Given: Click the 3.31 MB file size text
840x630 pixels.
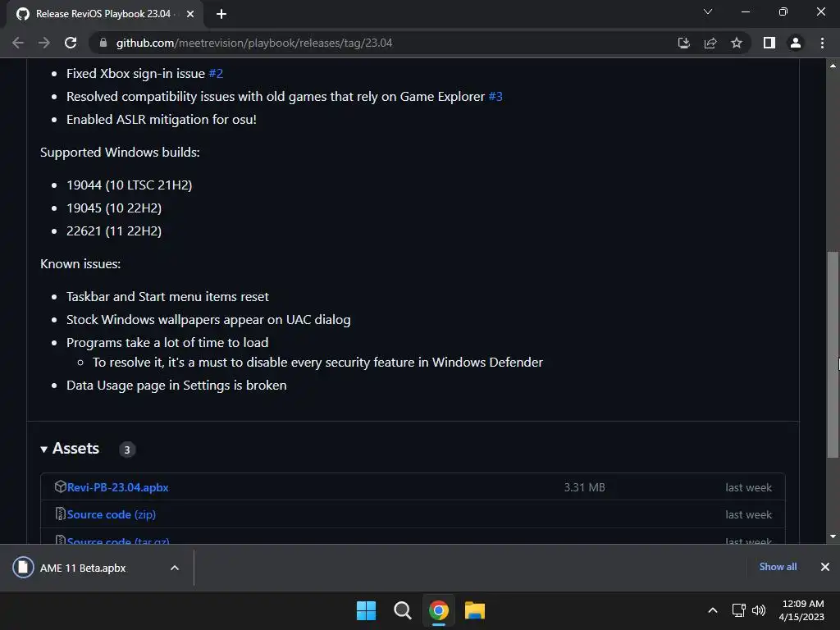Looking at the screenshot, I should [584, 487].
